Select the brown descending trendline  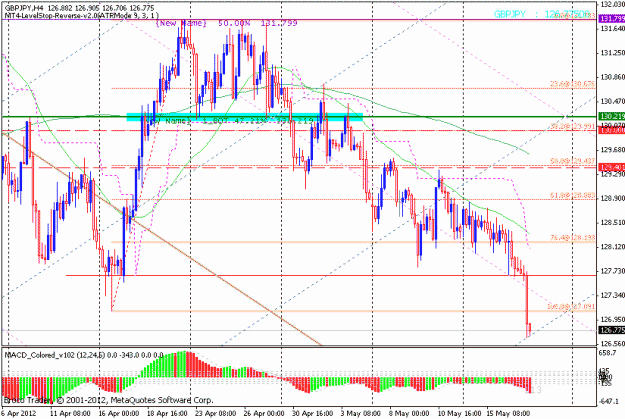pos(161,238)
